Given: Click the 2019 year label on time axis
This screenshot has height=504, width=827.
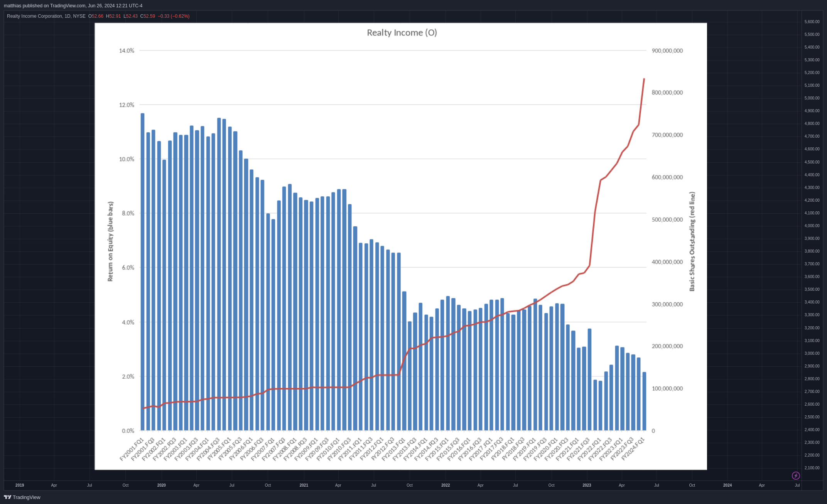Looking at the screenshot, I should click(20, 485).
